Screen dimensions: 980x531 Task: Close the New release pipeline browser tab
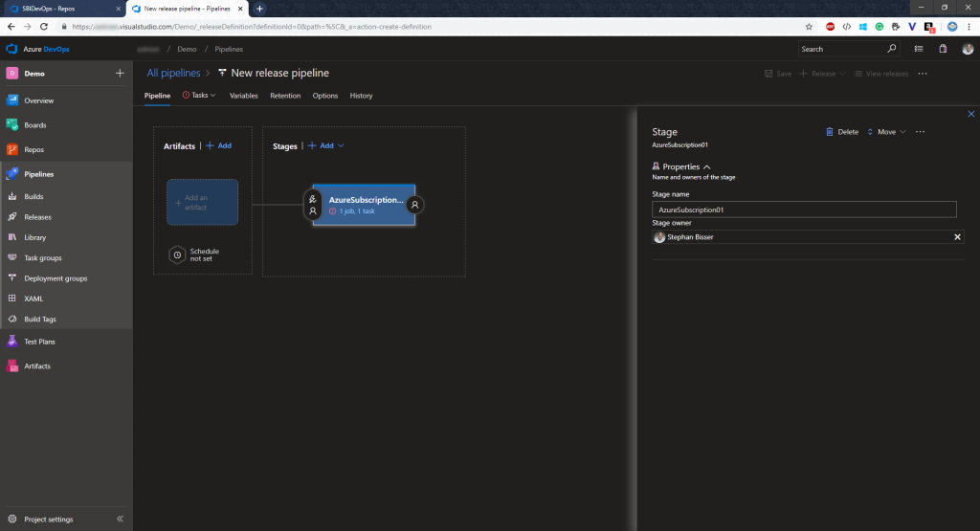(x=240, y=9)
